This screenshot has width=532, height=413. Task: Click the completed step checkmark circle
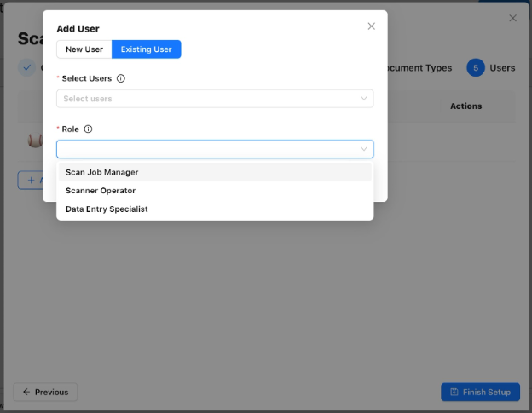pyautogui.click(x=26, y=68)
